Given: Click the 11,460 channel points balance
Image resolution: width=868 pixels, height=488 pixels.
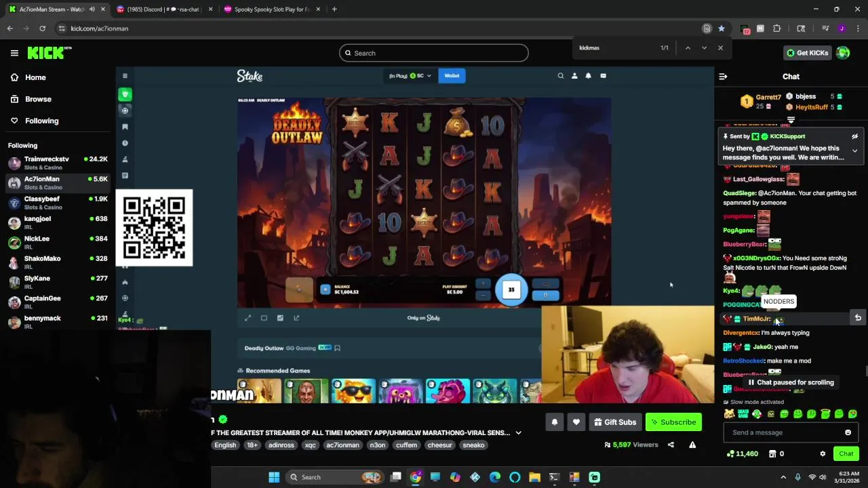Looking at the screenshot, I should [742, 454].
